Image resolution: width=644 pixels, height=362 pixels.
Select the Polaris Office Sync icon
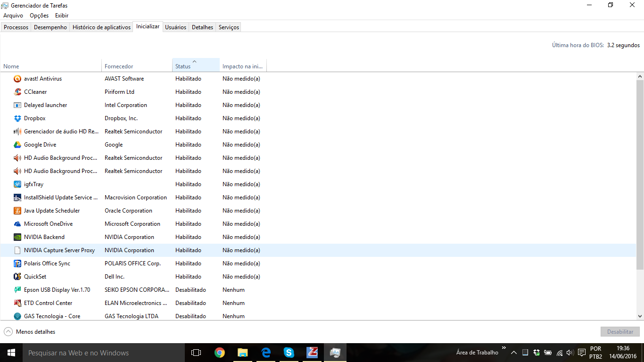(17, 263)
